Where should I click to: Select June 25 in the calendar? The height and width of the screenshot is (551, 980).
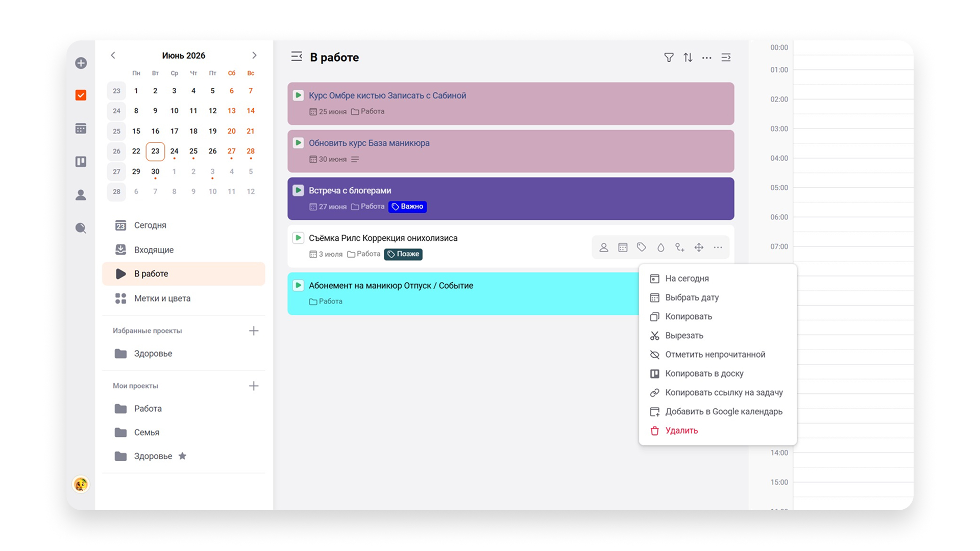[193, 151]
